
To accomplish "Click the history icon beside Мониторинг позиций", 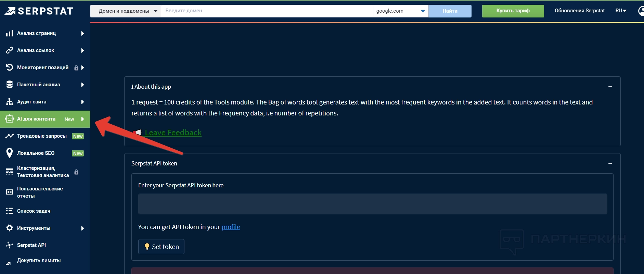I will tap(10, 67).
